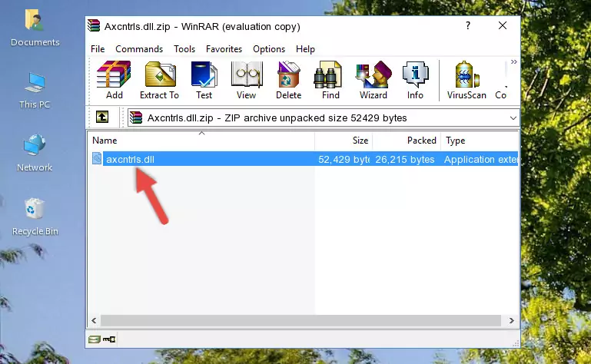Launch the Wizard tool
591x364 pixels.
click(374, 81)
